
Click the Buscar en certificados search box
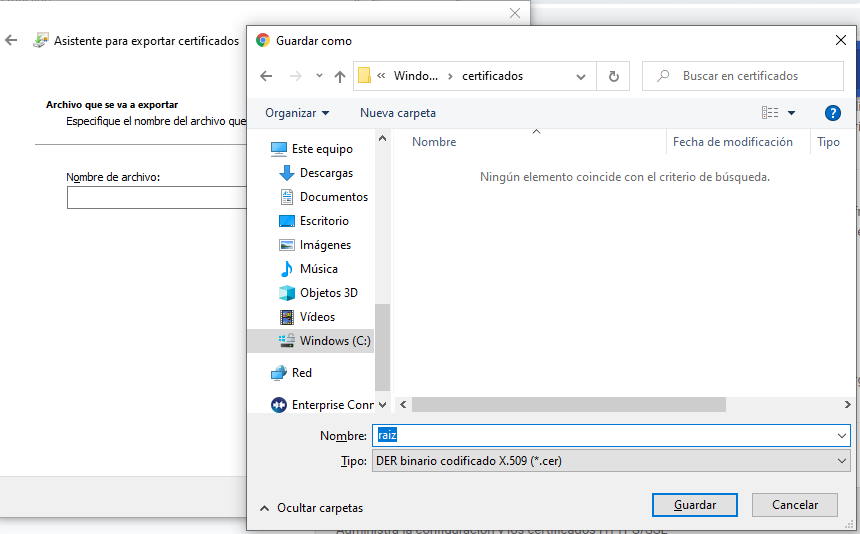[x=750, y=76]
